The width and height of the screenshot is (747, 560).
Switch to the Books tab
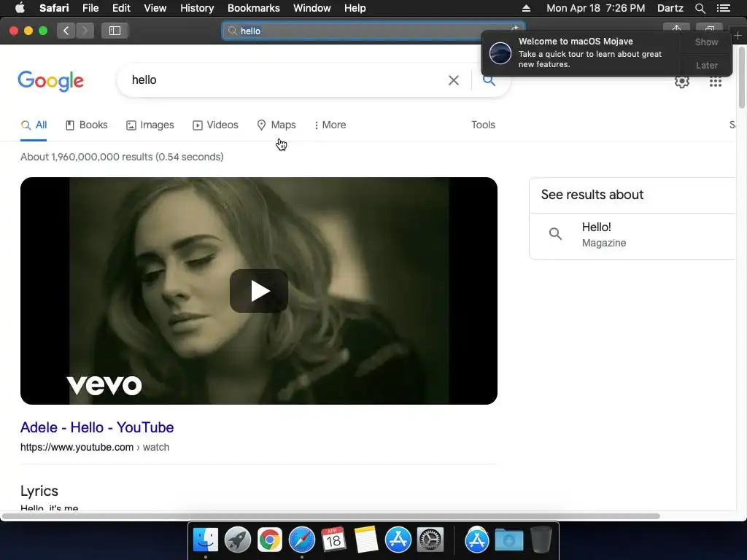[87, 125]
